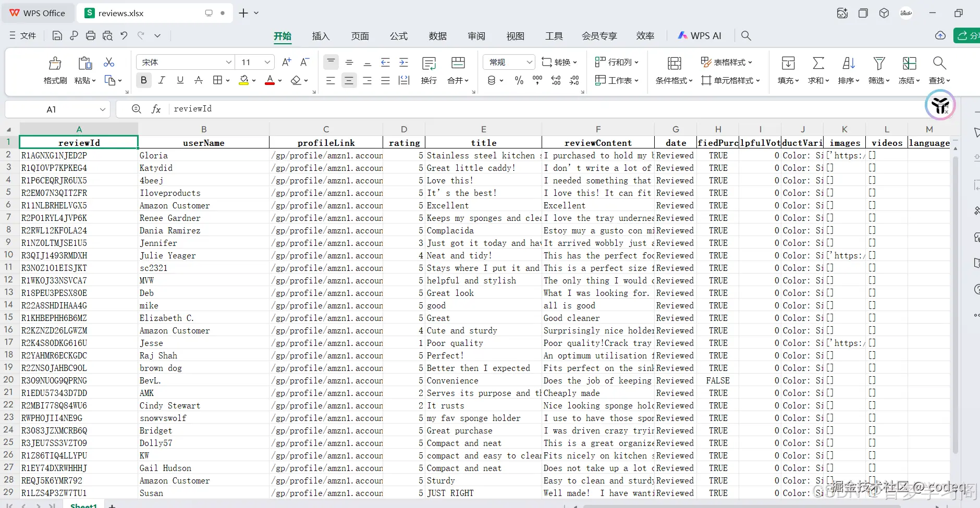Open the font name 宋体 dropdown

point(228,62)
